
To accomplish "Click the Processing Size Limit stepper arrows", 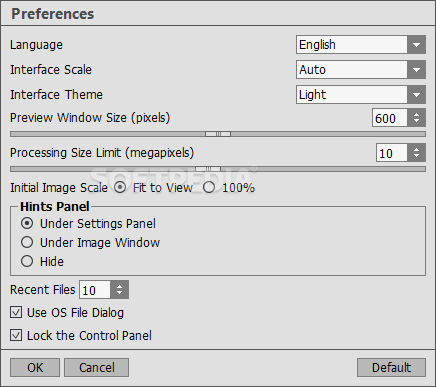I will (x=416, y=153).
